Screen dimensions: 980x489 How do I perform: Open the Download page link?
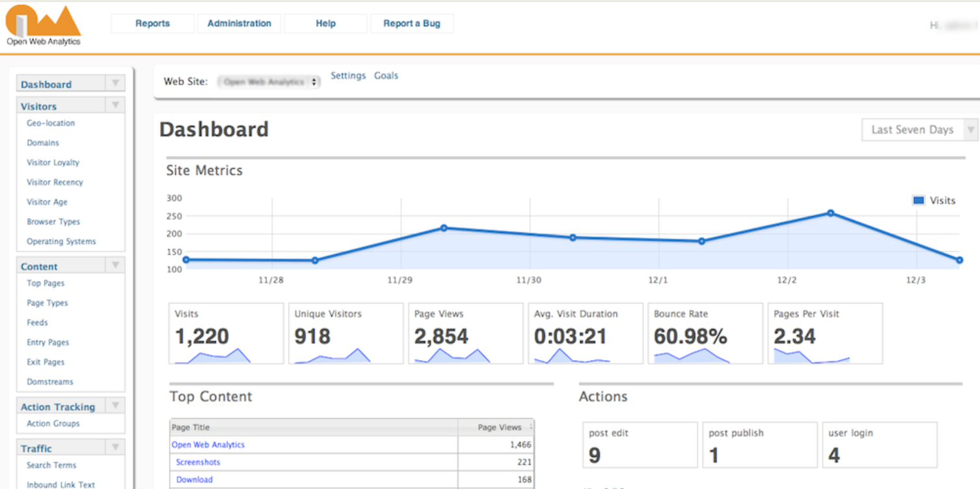coord(194,480)
